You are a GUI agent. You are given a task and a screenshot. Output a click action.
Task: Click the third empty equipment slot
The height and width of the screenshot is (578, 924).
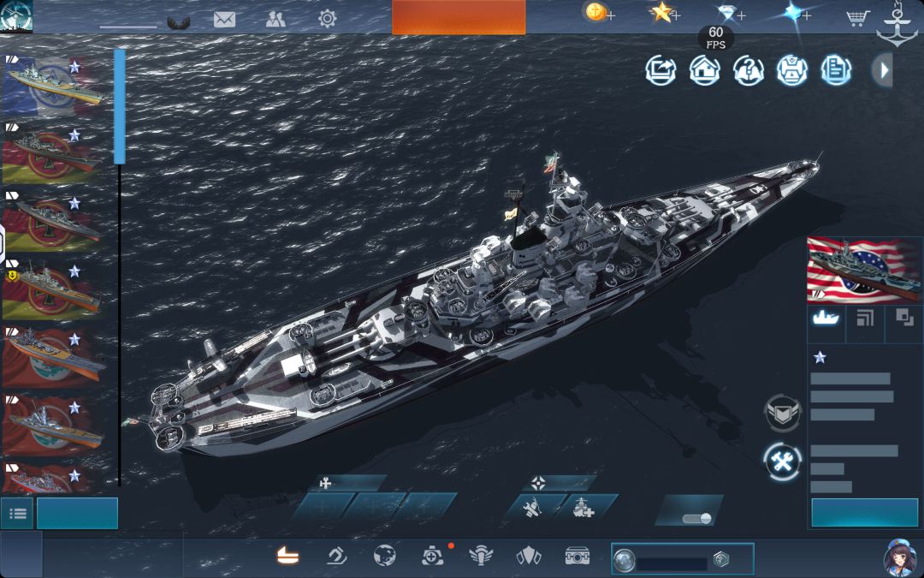(425, 506)
